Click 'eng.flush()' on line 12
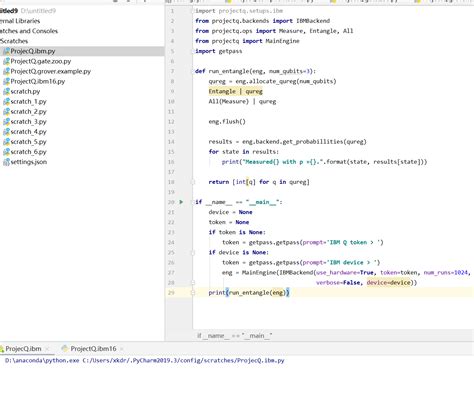Screen dimensions: 474x405 (x=227, y=121)
